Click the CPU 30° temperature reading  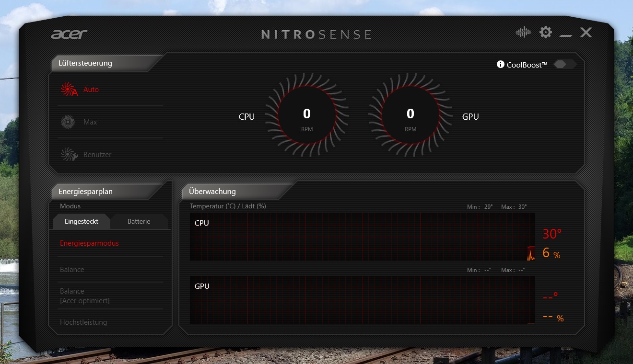pos(552,234)
